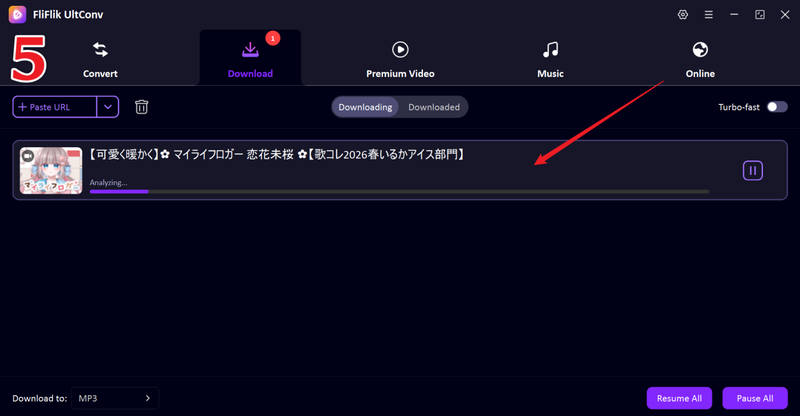The image size is (800, 416).
Task: Toggle the Turbo-fast switch
Action: click(777, 107)
